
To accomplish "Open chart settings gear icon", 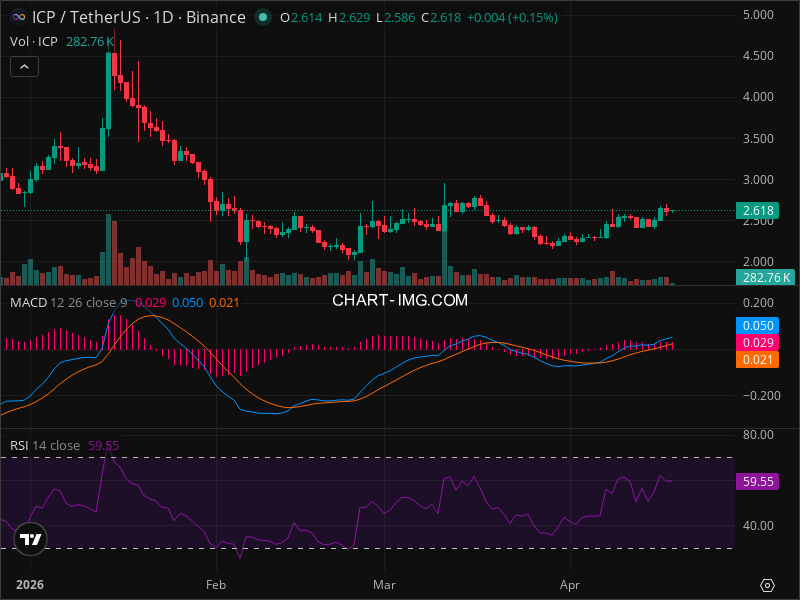I will [x=767, y=585].
